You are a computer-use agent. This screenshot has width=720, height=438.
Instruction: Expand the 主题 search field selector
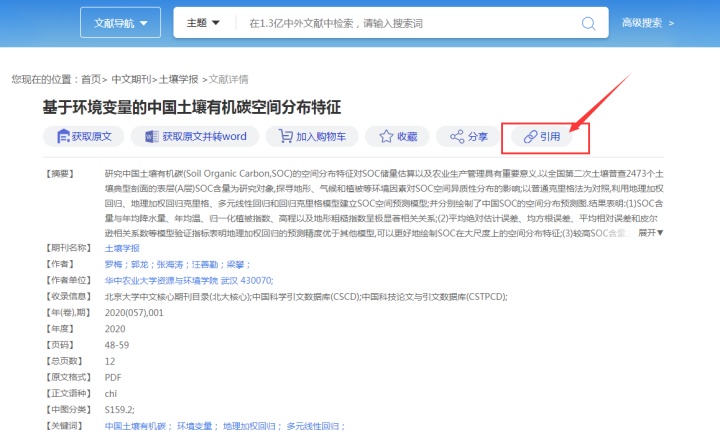tap(203, 22)
